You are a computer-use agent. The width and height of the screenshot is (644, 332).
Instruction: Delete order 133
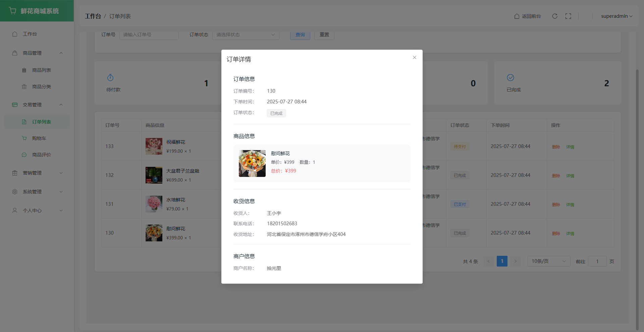coord(556,147)
